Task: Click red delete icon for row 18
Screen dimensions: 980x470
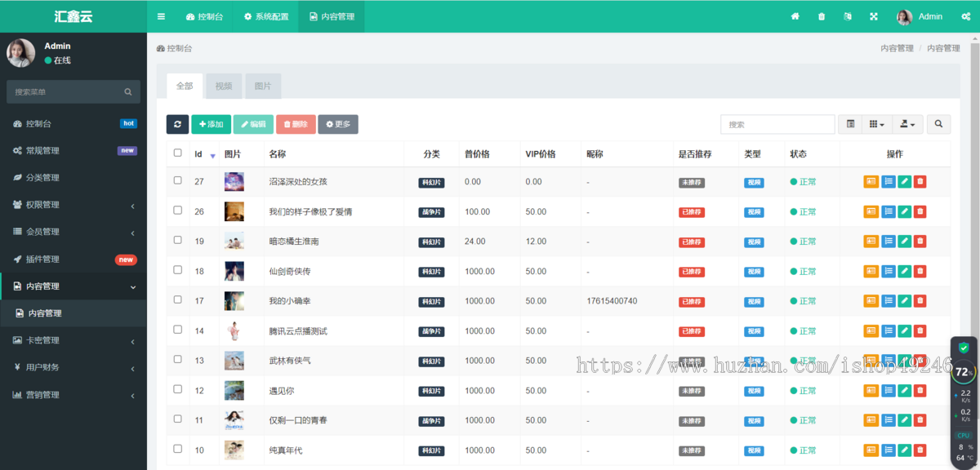Action: 920,271
